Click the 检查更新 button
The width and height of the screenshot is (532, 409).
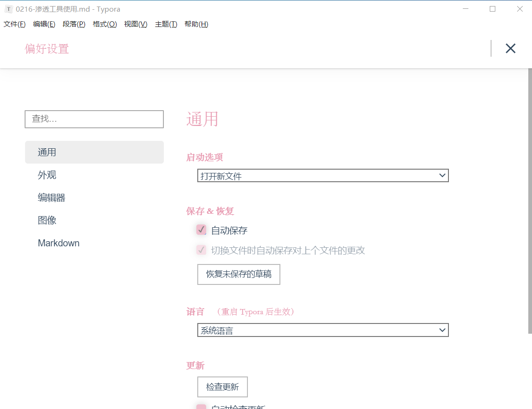point(222,387)
